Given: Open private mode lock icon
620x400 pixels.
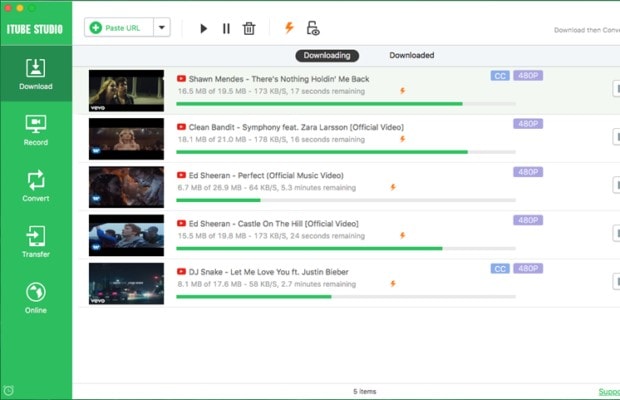Looking at the screenshot, I should 313,28.
